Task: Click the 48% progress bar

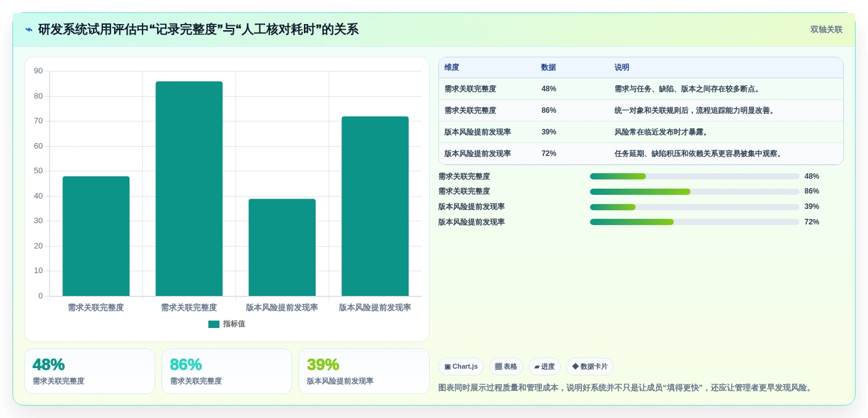Action: pyautogui.click(x=695, y=176)
